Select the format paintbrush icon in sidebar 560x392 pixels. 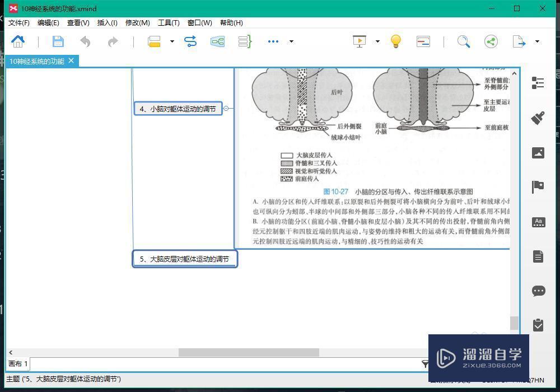coord(538,118)
